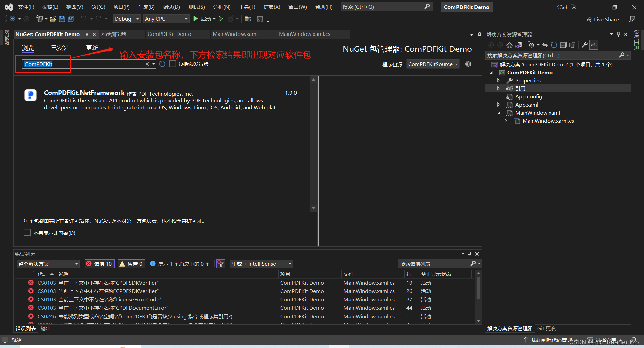This screenshot has width=644, height=348.
Task: Save the current file with the single-disk icon
Action: point(62,19)
